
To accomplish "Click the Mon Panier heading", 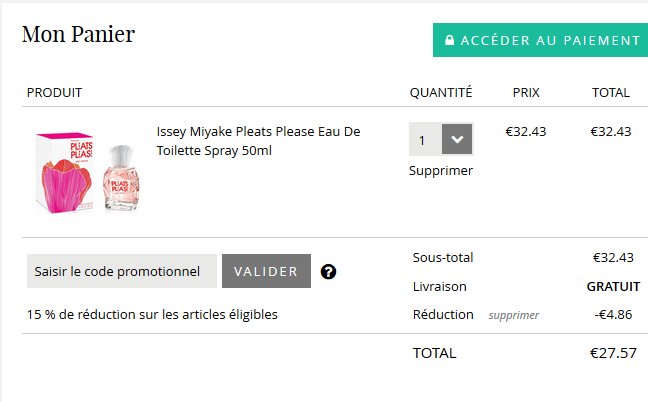I will [x=78, y=35].
